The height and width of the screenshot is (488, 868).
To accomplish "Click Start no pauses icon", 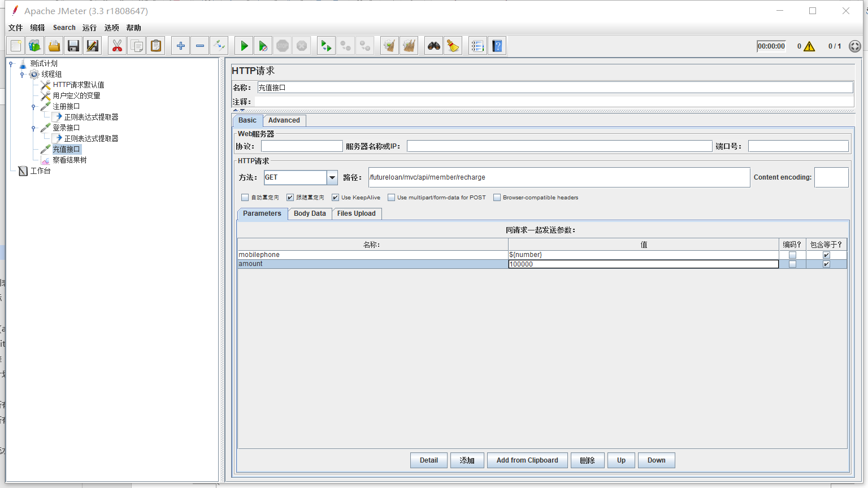I will (x=263, y=46).
